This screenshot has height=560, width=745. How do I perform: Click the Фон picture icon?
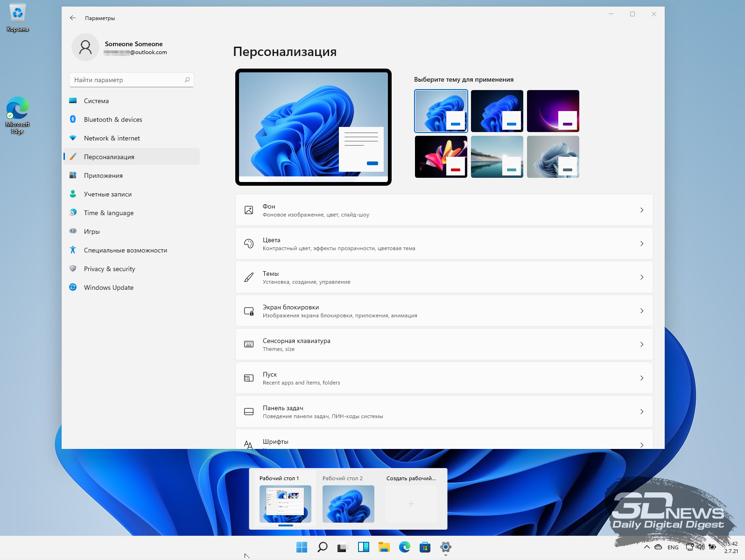(x=249, y=210)
